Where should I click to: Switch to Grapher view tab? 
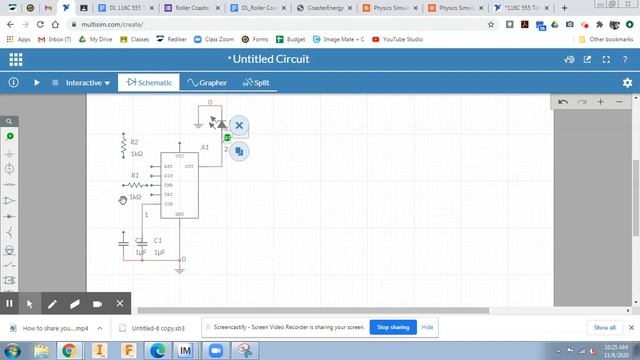pyautogui.click(x=207, y=82)
